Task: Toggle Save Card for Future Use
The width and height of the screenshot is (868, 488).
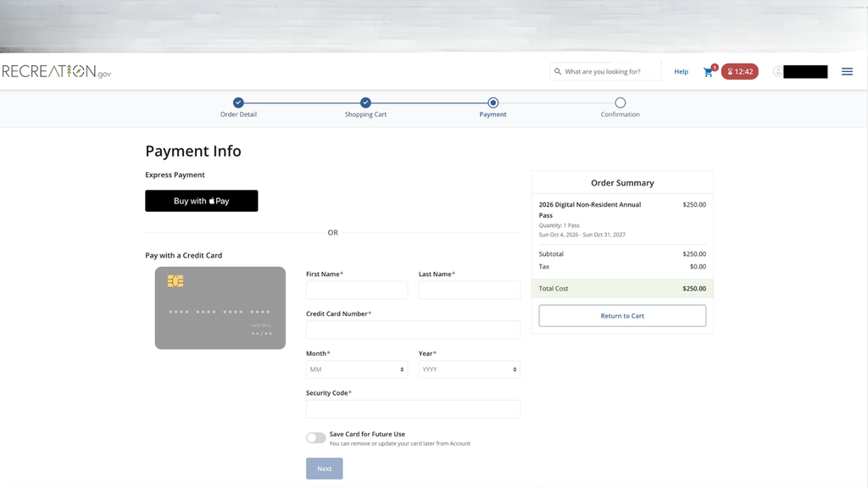Action: tap(316, 438)
